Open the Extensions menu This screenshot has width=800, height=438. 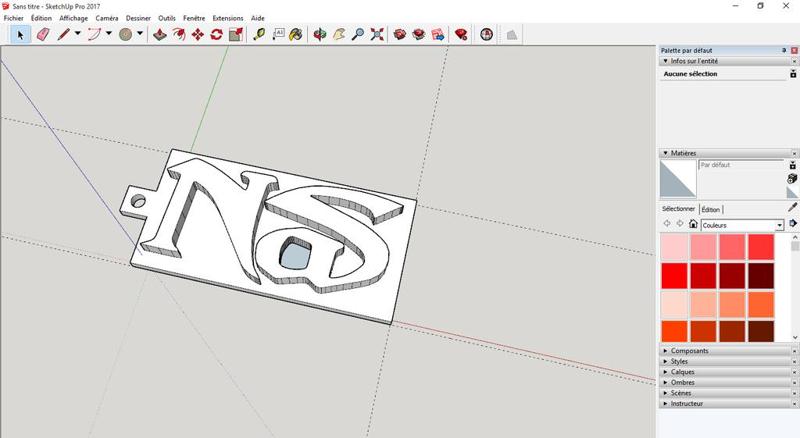228,18
